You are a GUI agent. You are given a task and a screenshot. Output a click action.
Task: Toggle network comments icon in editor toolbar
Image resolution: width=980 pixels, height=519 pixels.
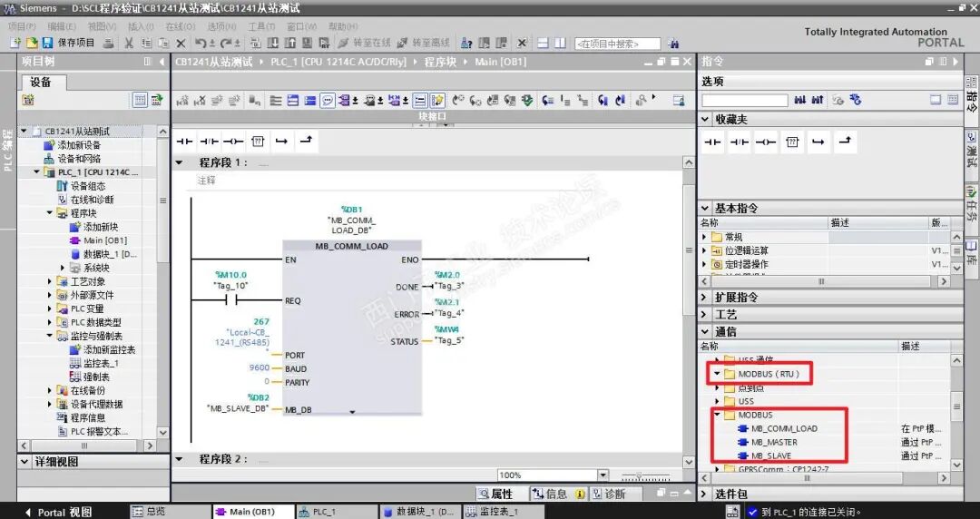[328, 100]
